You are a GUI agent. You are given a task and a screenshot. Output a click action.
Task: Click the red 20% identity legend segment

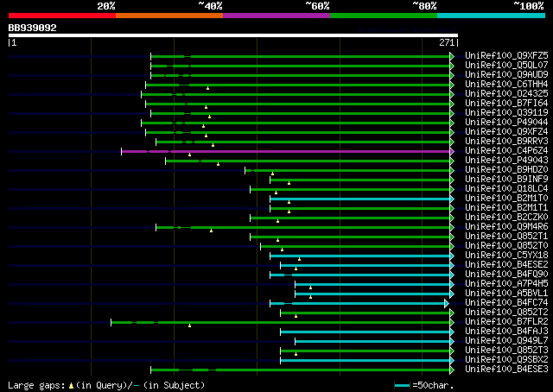(x=62, y=16)
